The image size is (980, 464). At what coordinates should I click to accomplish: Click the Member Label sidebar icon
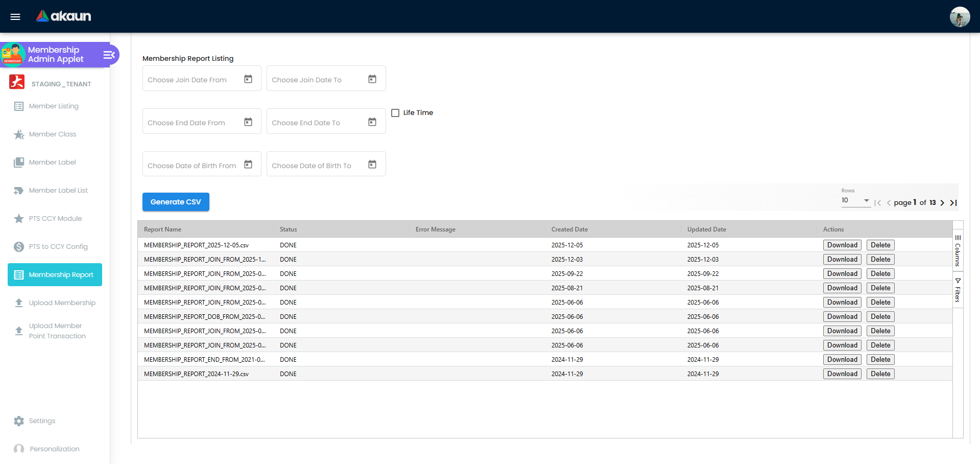pyautogui.click(x=19, y=162)
